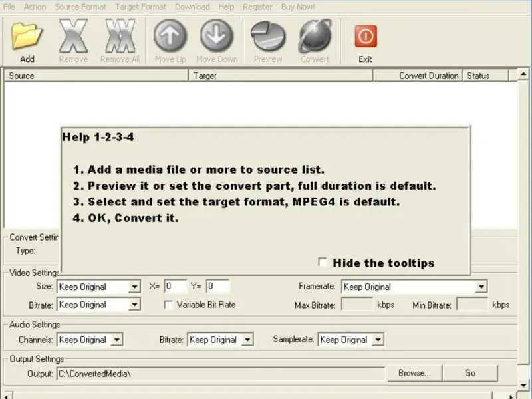Click the Source column header
532x399 pixels.
coord(96,76)
